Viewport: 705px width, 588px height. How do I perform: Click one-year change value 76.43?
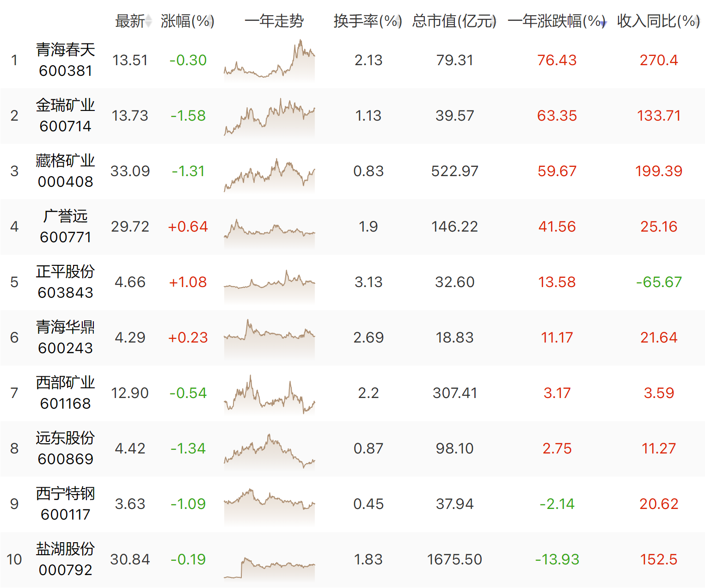click(x=557, y=60)
